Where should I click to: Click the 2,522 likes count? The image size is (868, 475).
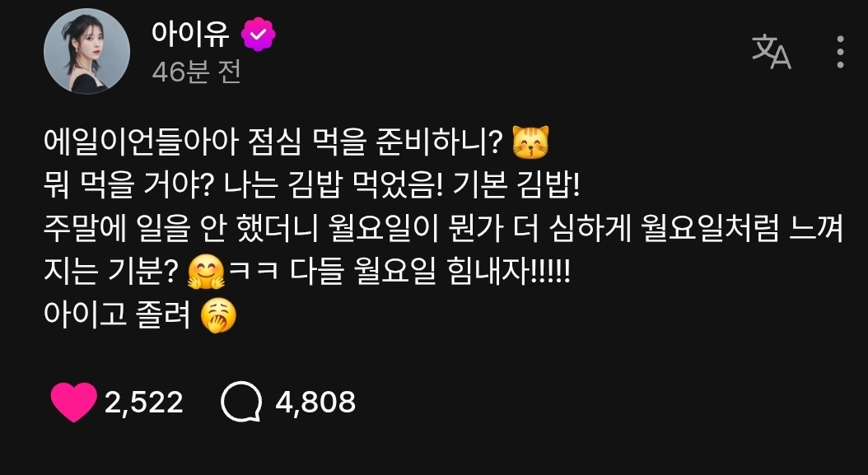(143, 403)
